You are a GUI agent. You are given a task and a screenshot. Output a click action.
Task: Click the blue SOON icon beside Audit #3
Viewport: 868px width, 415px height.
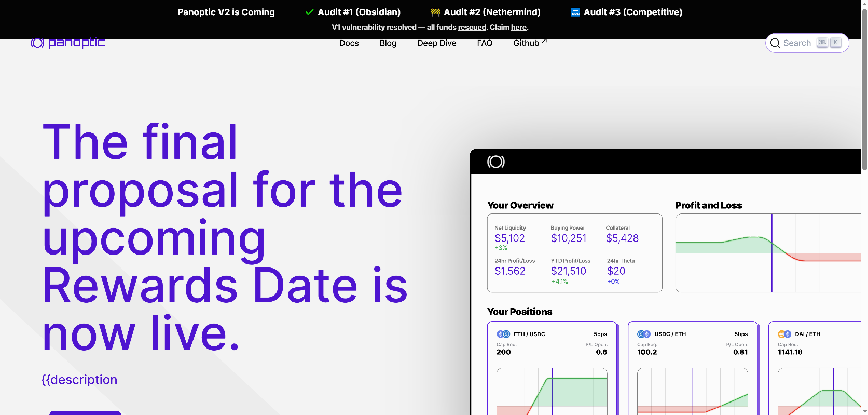[575, 12]
